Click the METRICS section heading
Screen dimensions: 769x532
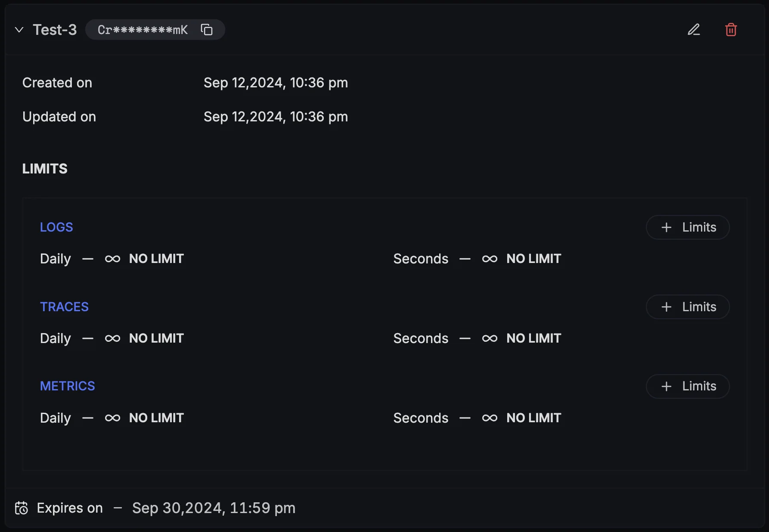pyautogui.click(x=67, y=386)
